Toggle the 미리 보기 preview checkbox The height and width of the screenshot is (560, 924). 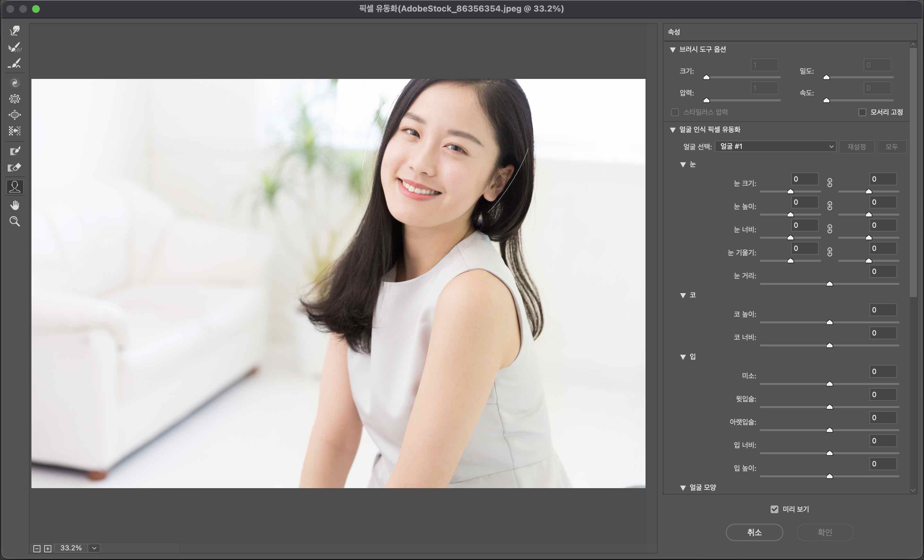coord(774,509)
